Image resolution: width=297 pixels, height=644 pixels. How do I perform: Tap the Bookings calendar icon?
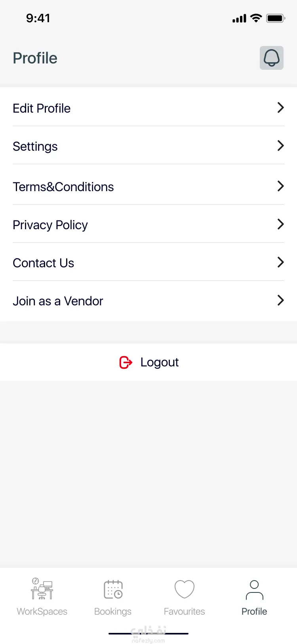[113, 589]
